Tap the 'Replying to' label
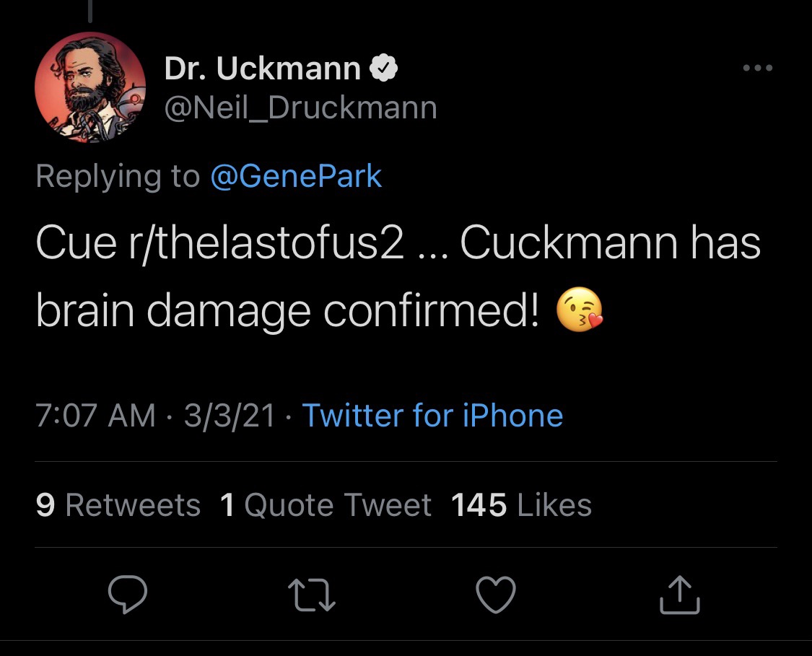812x656 pixels. 118,177
